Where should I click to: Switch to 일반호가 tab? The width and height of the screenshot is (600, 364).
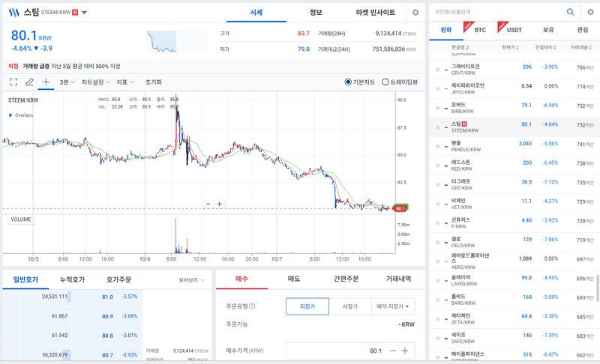(x=25, y=279)
